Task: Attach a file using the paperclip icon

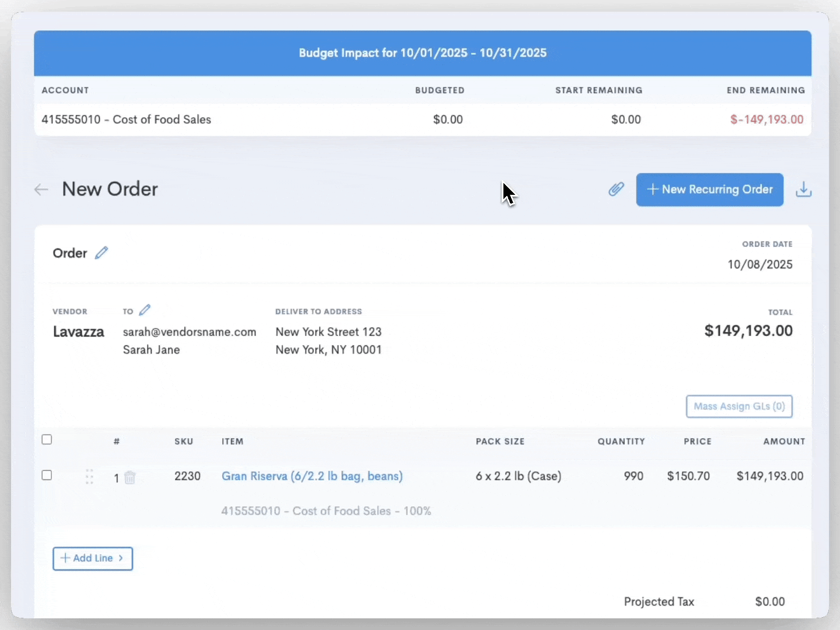Action: (615, 190)
